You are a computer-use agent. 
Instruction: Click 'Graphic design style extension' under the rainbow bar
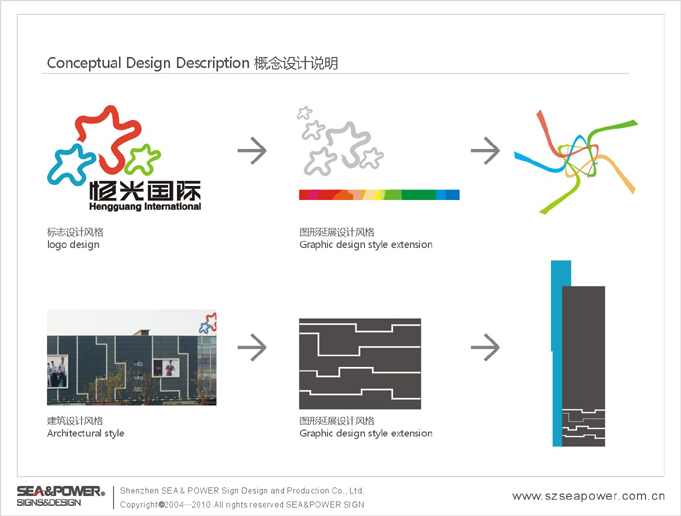pyautogui.click(x=366, y=245)
